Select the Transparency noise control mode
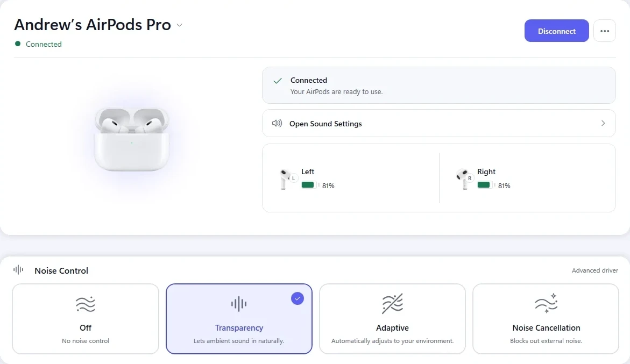Viewport: 630px width, 364px height. tap(239, 319)
